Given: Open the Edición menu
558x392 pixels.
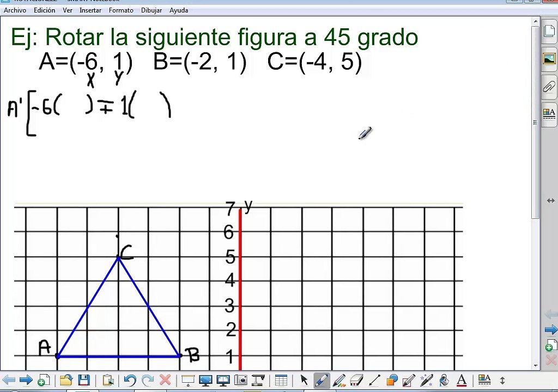Looking at the screenshot, I should (x=45, y=10).
